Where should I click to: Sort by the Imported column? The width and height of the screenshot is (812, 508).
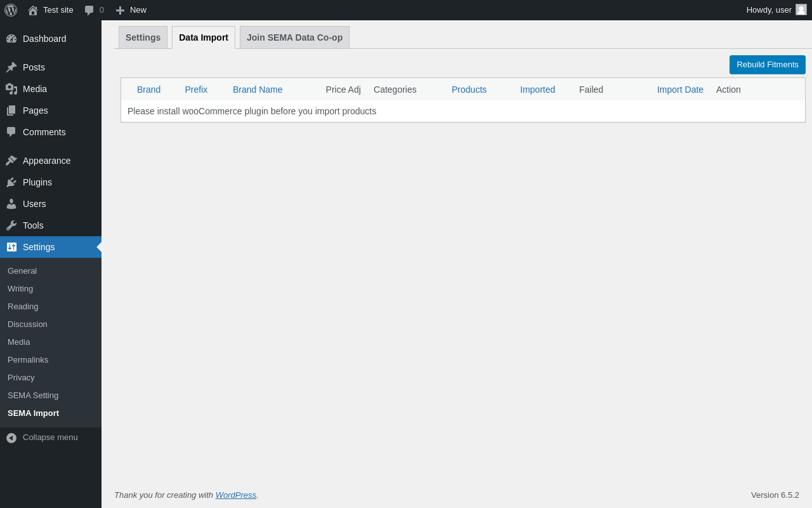(537, 90)
